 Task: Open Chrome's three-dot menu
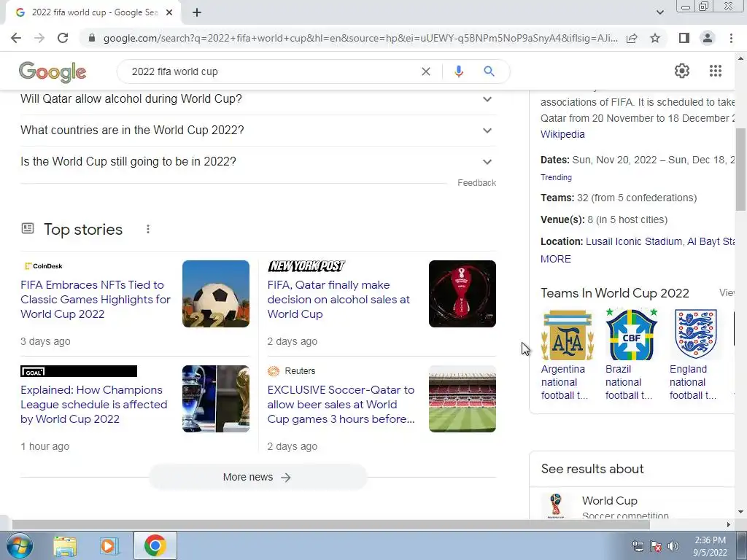731,38
